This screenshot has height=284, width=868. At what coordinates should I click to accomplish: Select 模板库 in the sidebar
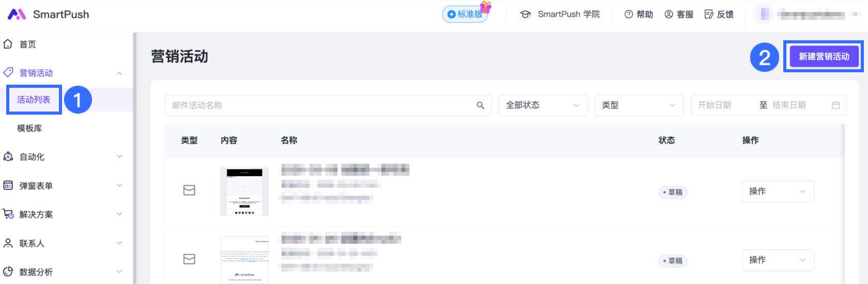coord(29,128)
